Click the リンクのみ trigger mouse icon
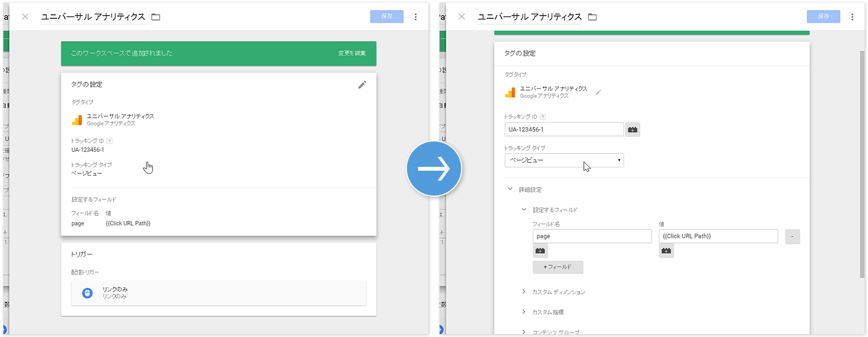This screenshot has height=337, width=868. 87,293
